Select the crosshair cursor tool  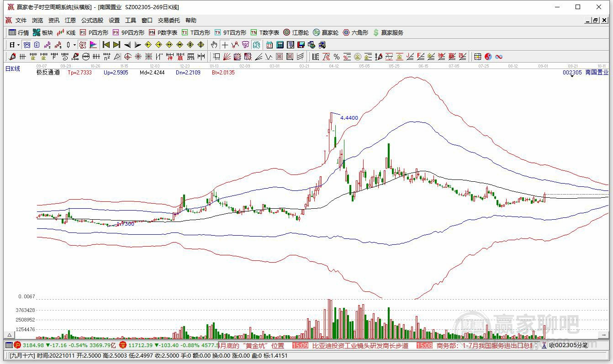click(225, 45)
